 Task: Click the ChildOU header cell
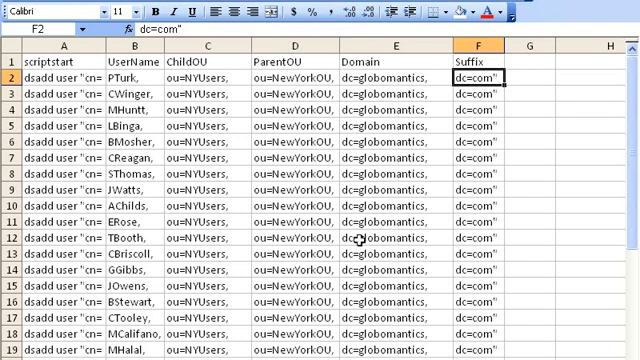208,62
